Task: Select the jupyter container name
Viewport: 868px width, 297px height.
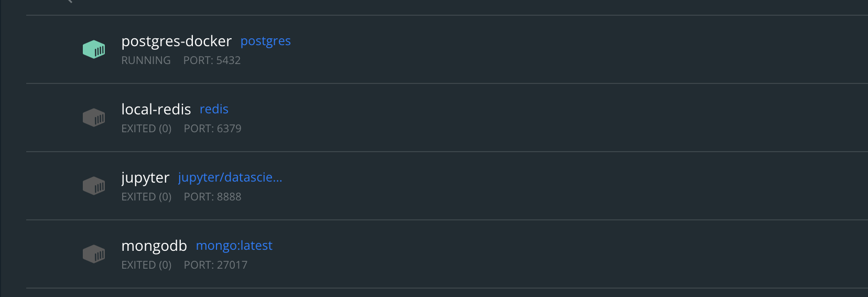Action: click(x=145, y=177)
